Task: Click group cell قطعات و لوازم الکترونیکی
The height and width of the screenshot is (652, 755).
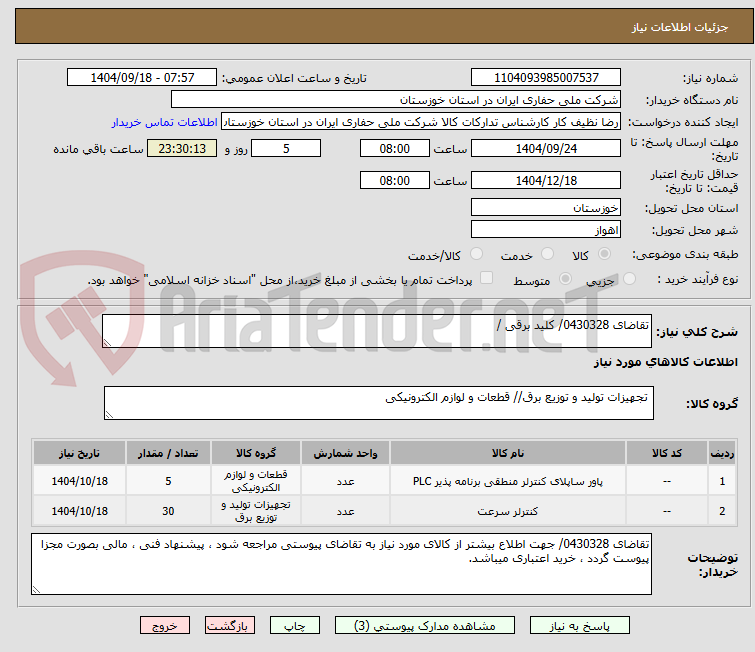Action: coord(256,481)
